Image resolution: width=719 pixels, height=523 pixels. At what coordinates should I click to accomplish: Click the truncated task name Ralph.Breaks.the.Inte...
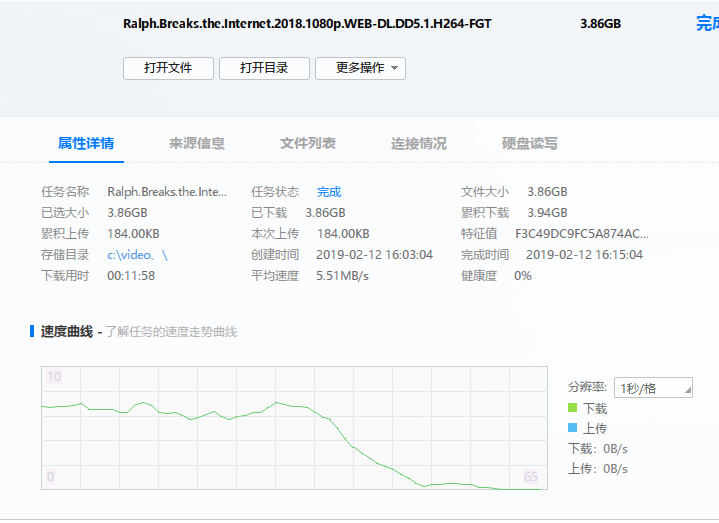point(167,192)
